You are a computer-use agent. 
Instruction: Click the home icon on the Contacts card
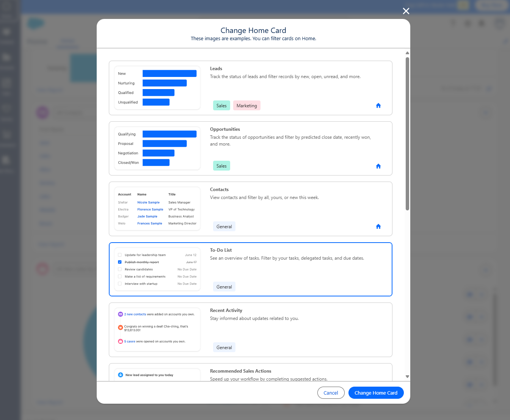(x=378, y=226)
